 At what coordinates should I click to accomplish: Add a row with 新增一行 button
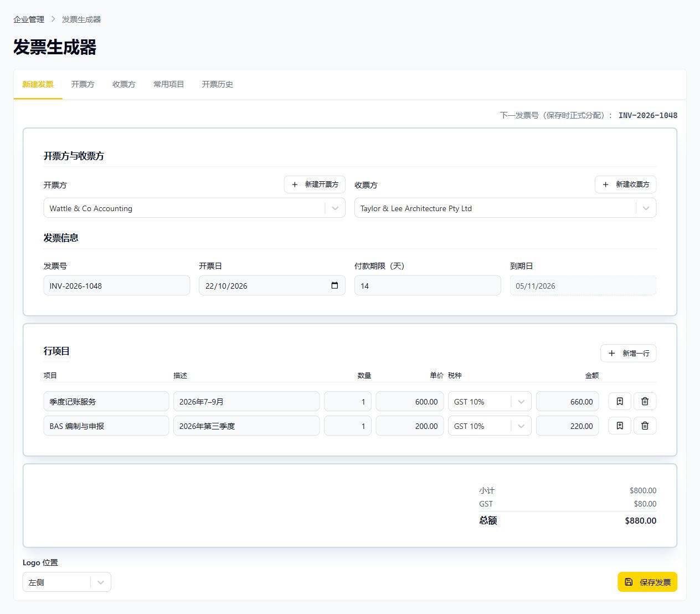coord(629,353)
